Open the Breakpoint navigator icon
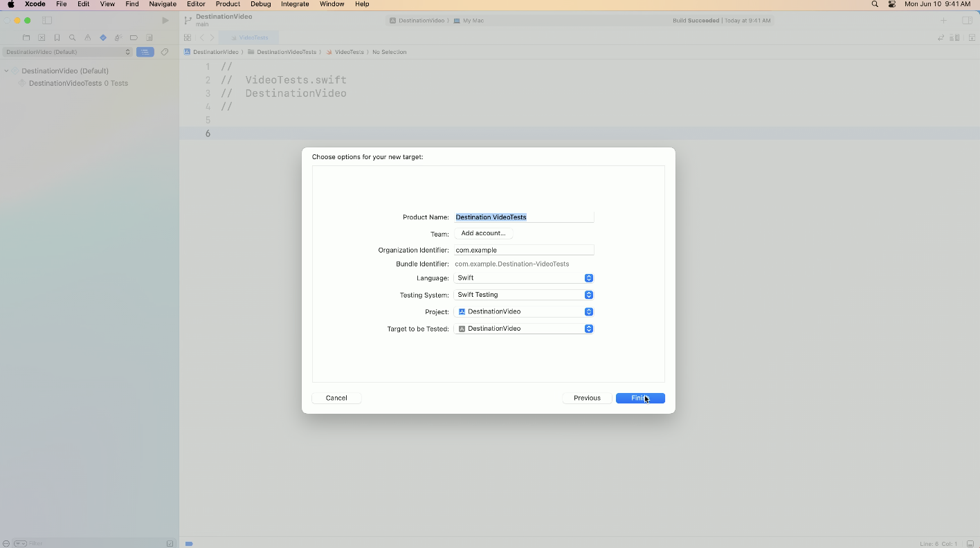This screenshot has width=980, height=548. 134,38
